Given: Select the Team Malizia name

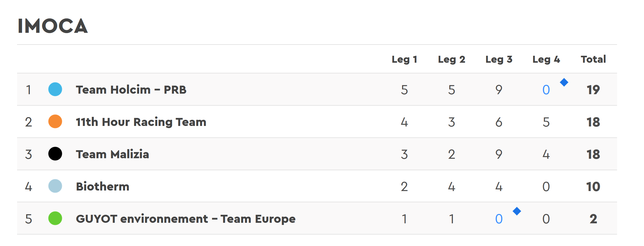Looking at the screenshot, I should pos(112,154).
